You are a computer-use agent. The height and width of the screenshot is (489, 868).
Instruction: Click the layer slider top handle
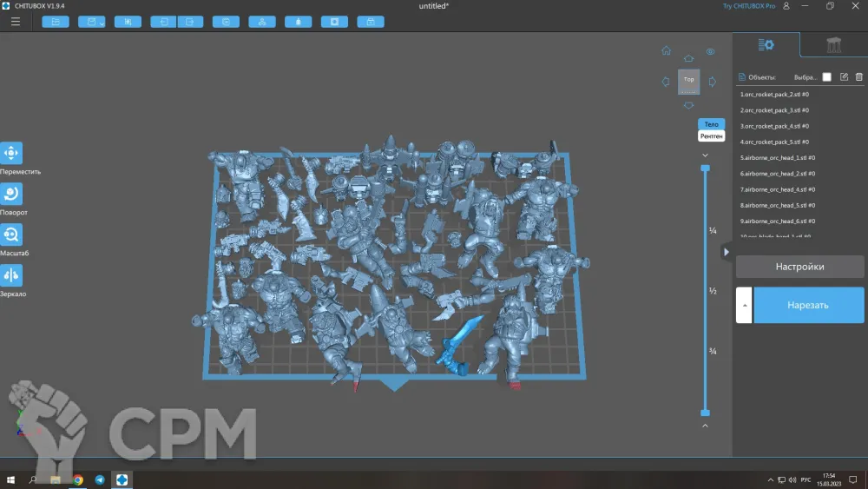click(705, 168)
